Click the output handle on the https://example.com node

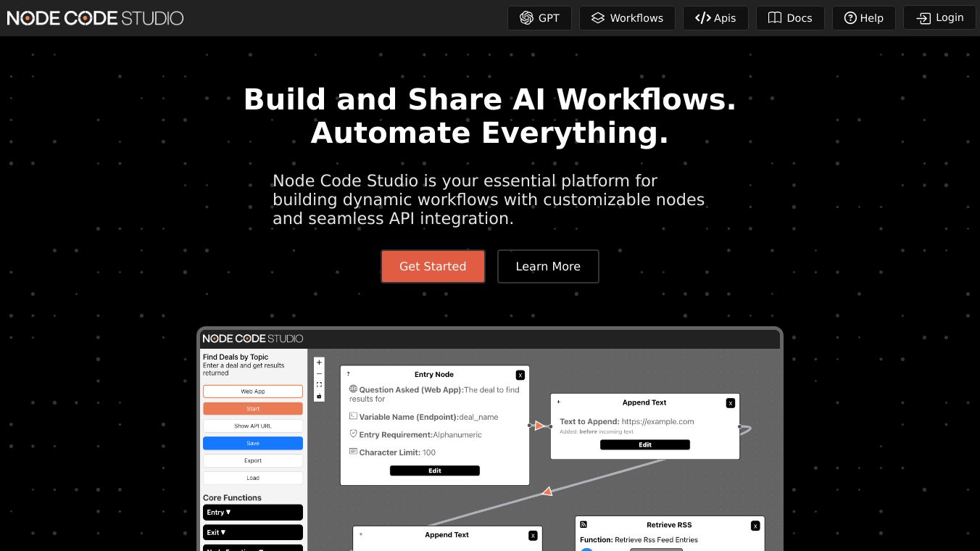click(740, 426)
